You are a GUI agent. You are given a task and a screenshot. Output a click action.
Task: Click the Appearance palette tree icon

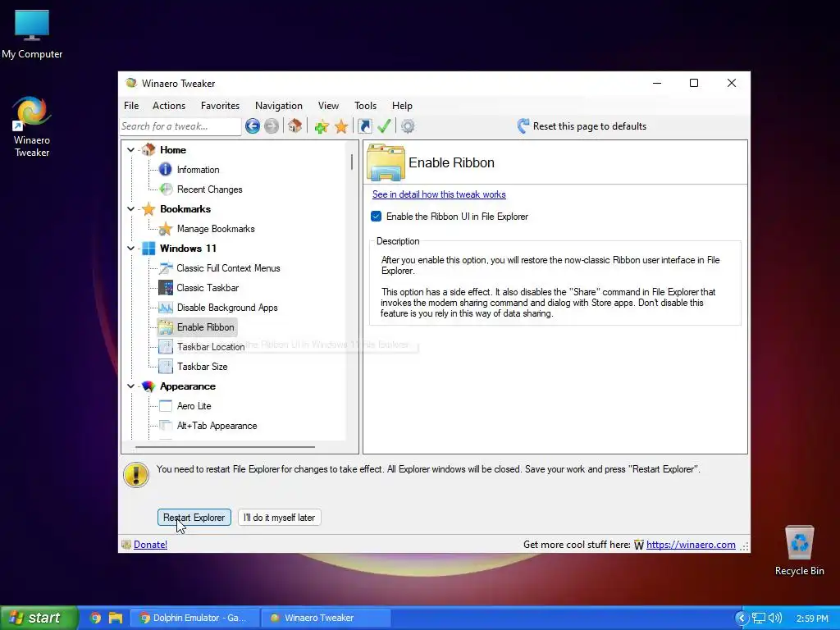pyautogui.click(x=148, y=386)
